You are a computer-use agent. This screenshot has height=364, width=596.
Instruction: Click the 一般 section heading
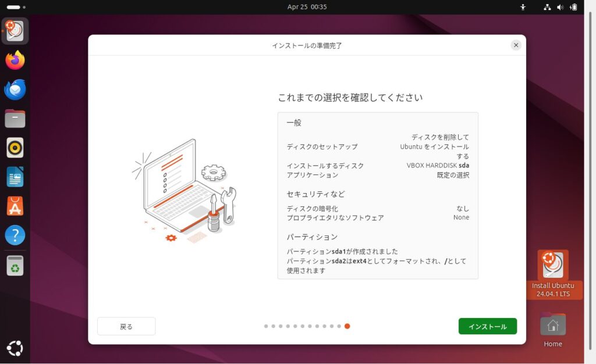tap(294, 123)
